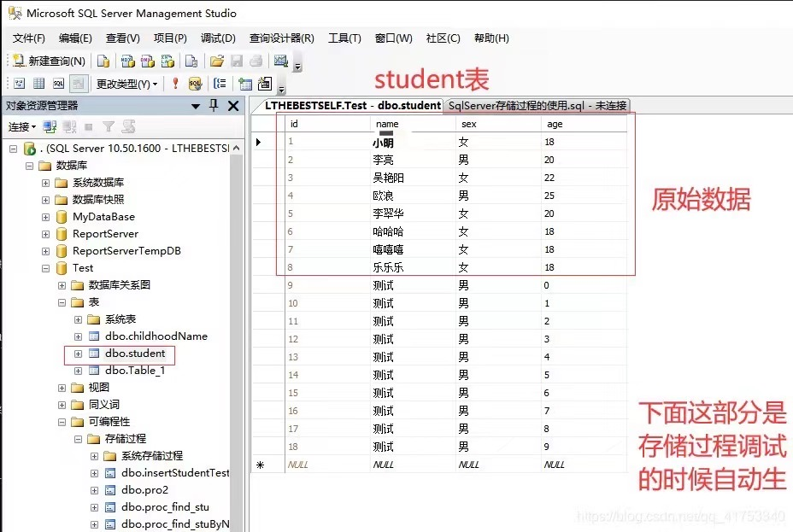Open the query designer toolbar overflow arrow

click(282, 87)
